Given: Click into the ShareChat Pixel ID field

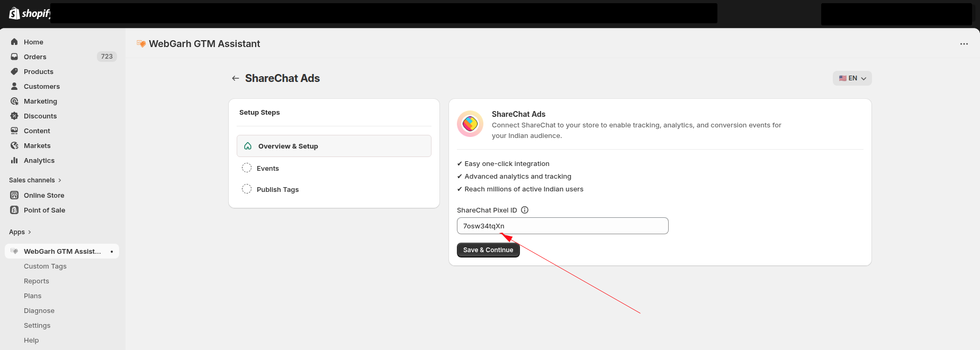Looking at the screenshot, I should [562, 226].
